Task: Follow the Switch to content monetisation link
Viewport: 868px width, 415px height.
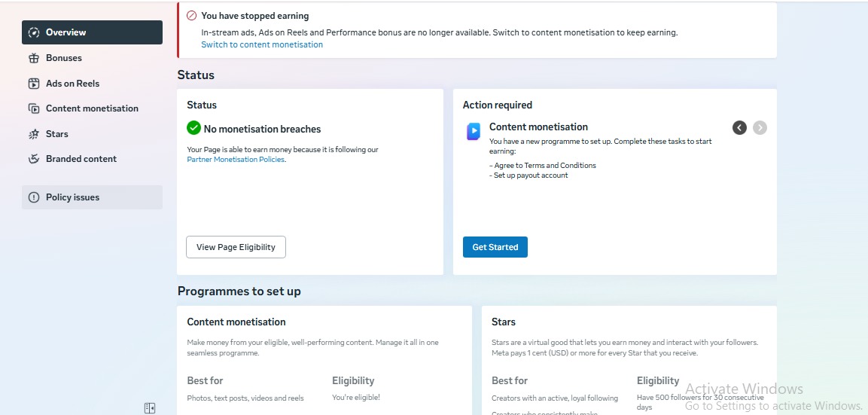Action: click(x=262, y=44)
